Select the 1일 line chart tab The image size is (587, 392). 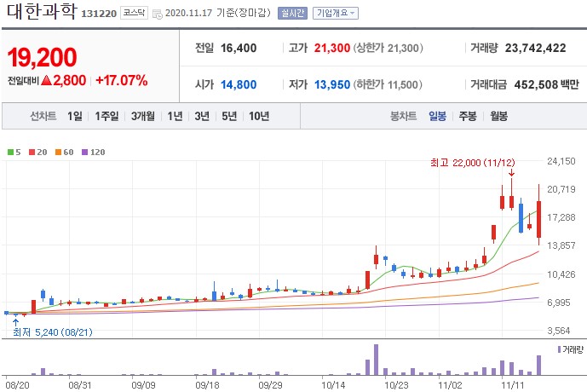click(74, 116)
